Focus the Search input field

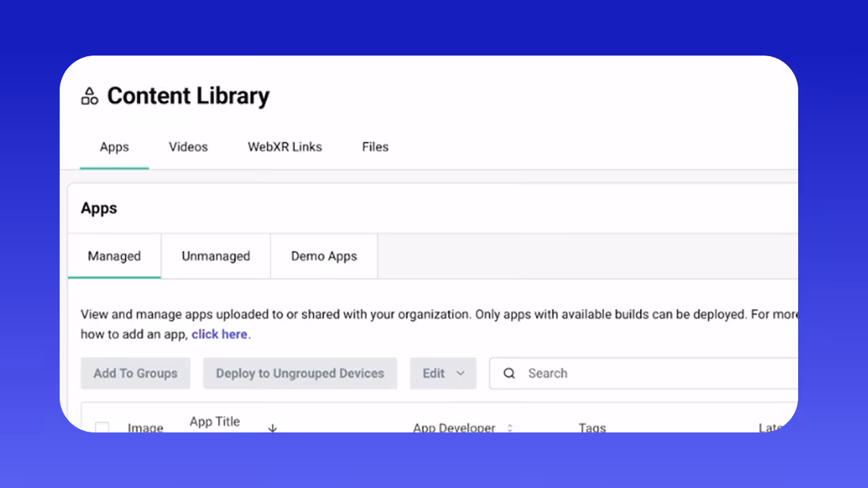pos(643,373)
